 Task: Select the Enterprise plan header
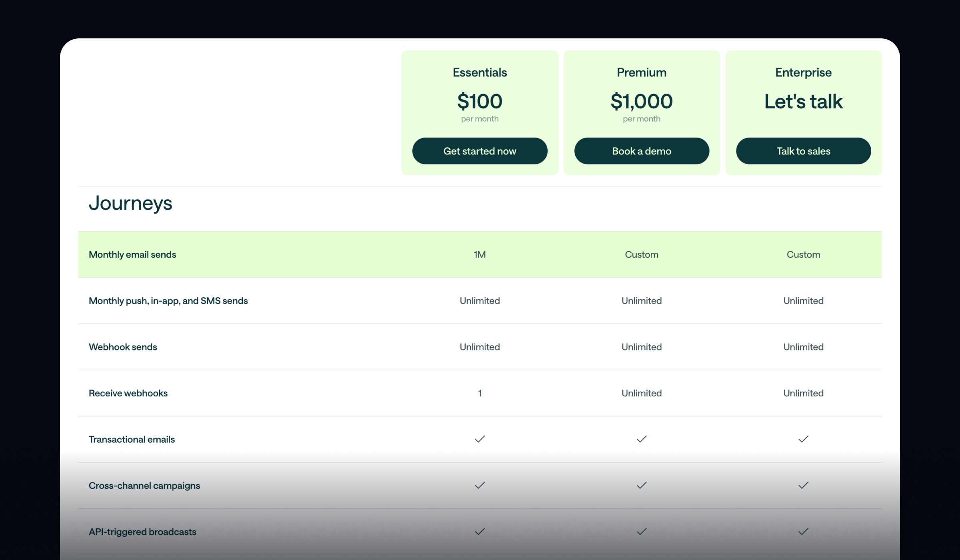803,72
